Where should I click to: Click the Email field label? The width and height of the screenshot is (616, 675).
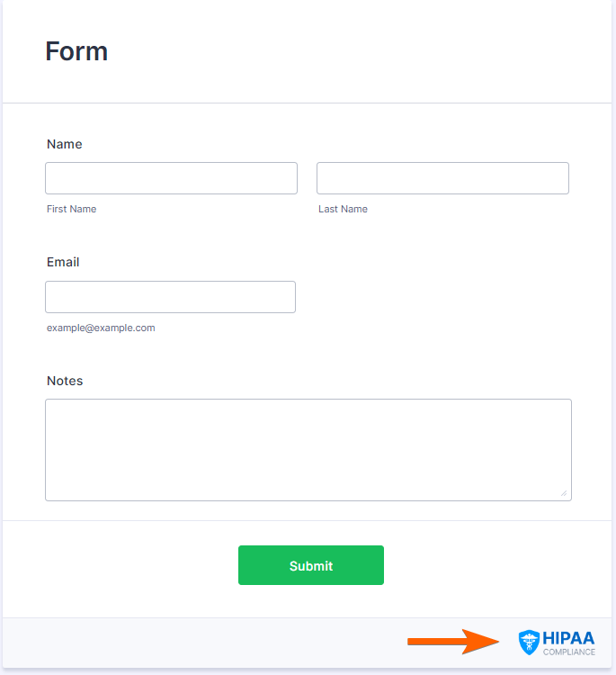click(x=63, y=262)
